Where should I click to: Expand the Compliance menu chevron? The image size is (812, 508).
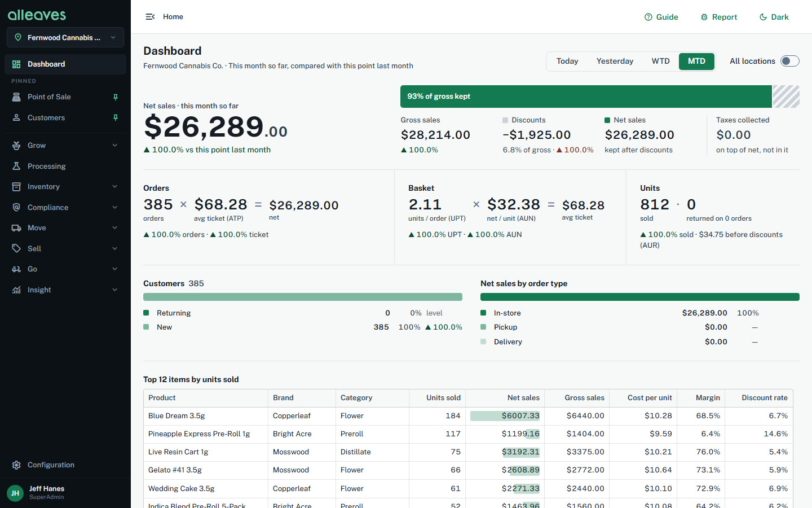(115, 208)
